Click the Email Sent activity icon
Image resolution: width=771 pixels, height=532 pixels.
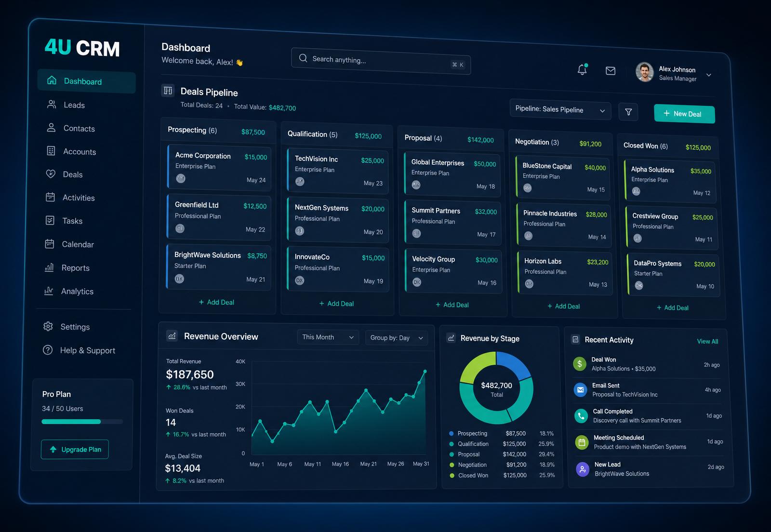pyautogui.click(x=581, y=389)
